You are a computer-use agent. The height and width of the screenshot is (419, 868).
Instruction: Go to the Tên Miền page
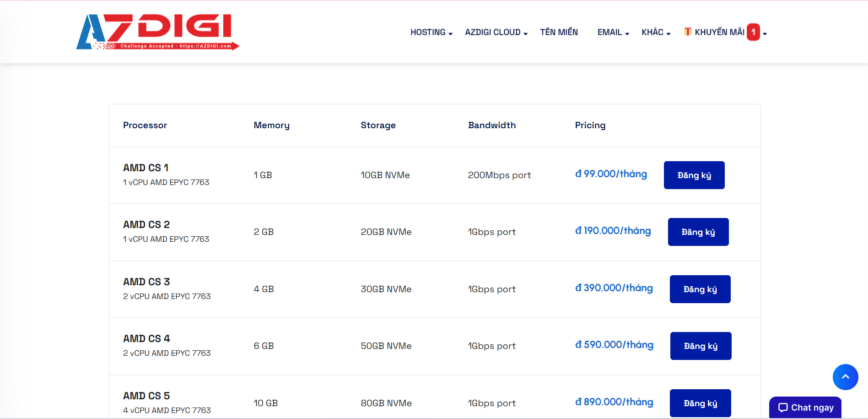[559, 33]
